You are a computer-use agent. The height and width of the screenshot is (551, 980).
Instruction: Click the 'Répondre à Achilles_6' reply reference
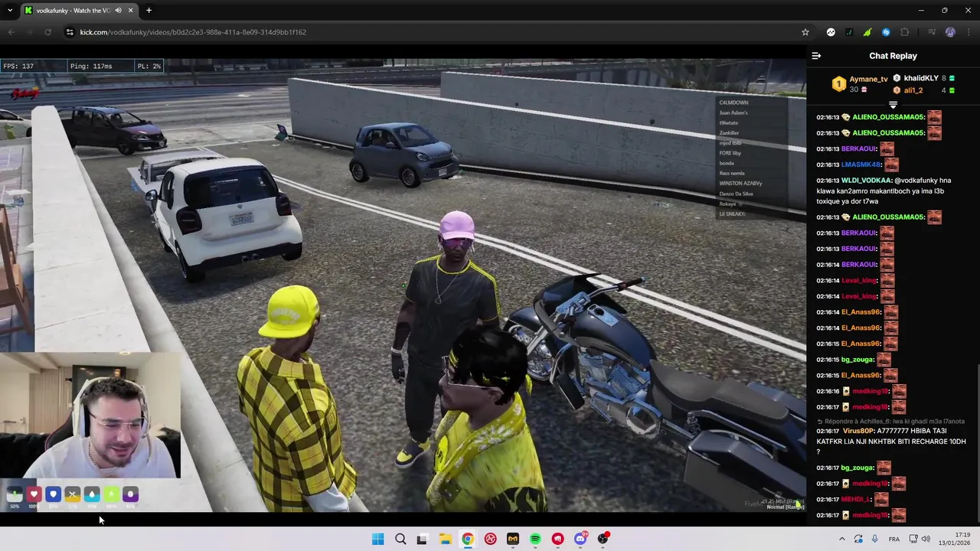(891, 421)
